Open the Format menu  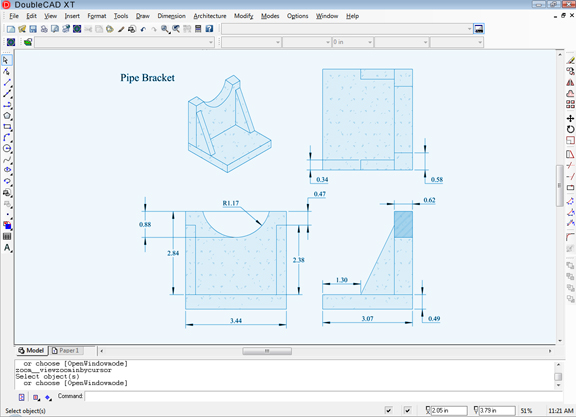click(97, 16)
